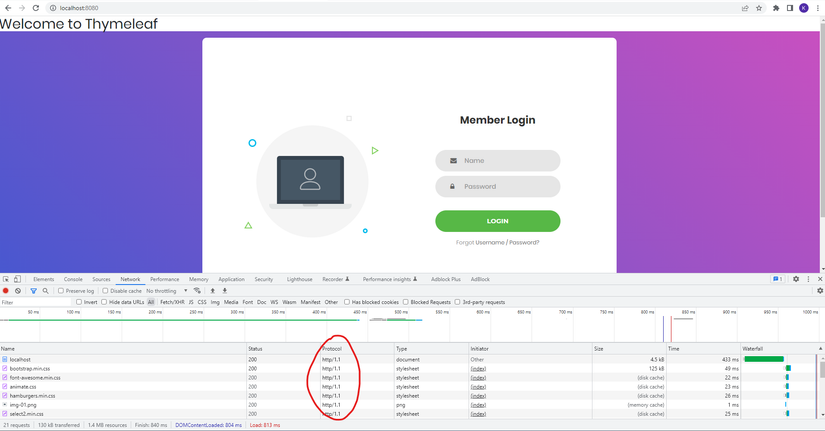Check the Invert filter checkbox

click(x=79, y=302)
